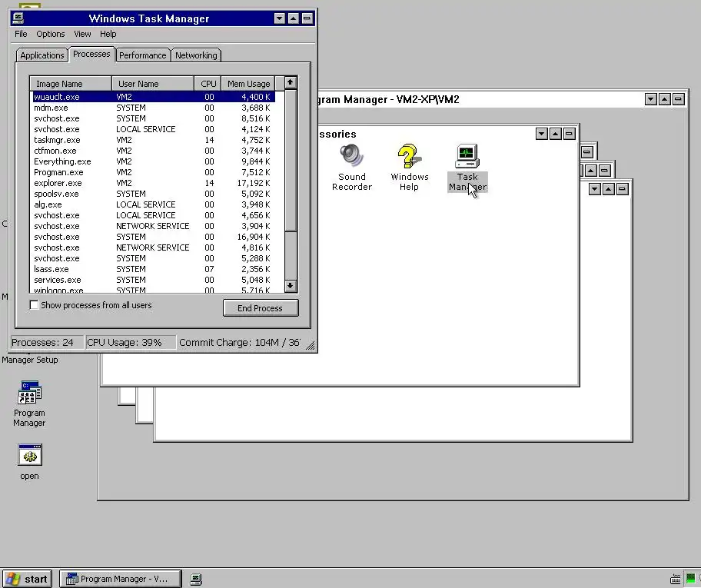Image resolution: width=701 pixels, height=588 pixels.
Task: Click the green CPU meter tray icon
Action: tap(691, 579)
